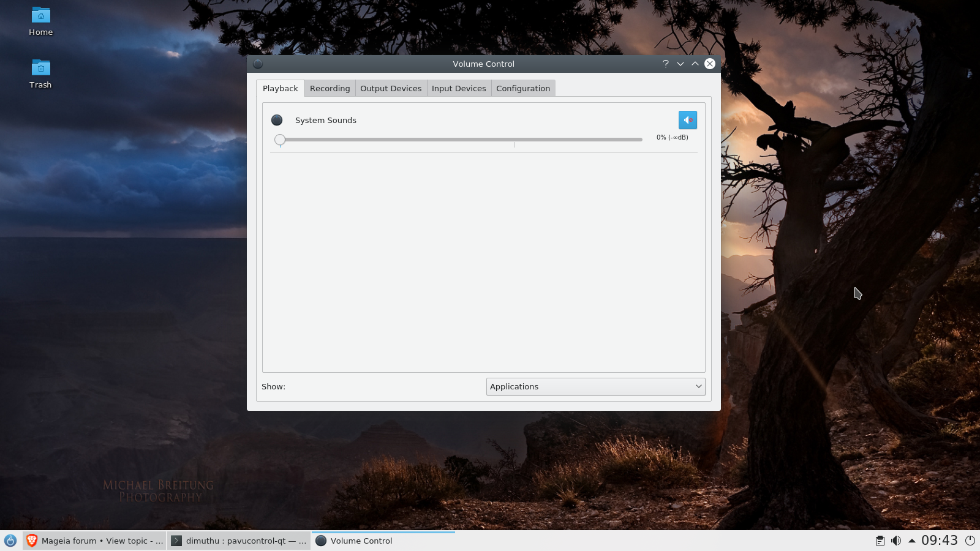Viewport: 980px width, 551px height.
Task: Open the system tray volume icon
Action: point(896,541)
